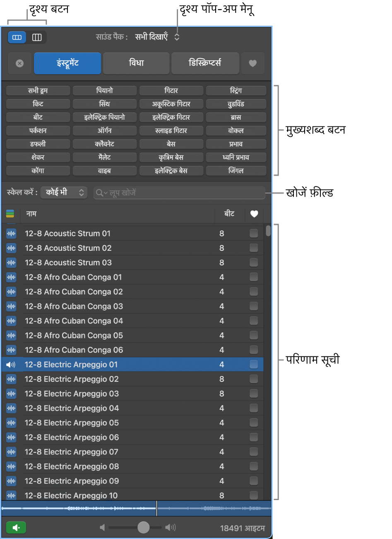
Task: Click loop icon for 12-8 Afro Cuban Conga 04
Action: click(11, 321)
